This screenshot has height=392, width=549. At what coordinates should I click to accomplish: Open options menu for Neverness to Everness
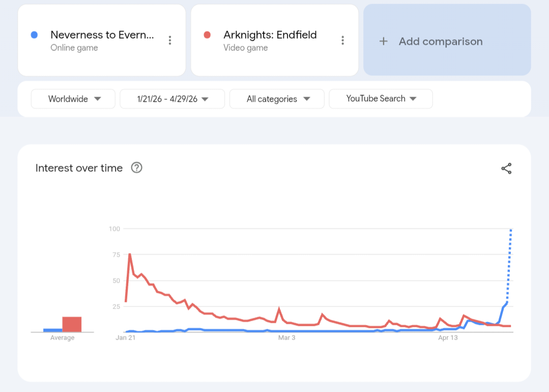(x=170, y=41)
